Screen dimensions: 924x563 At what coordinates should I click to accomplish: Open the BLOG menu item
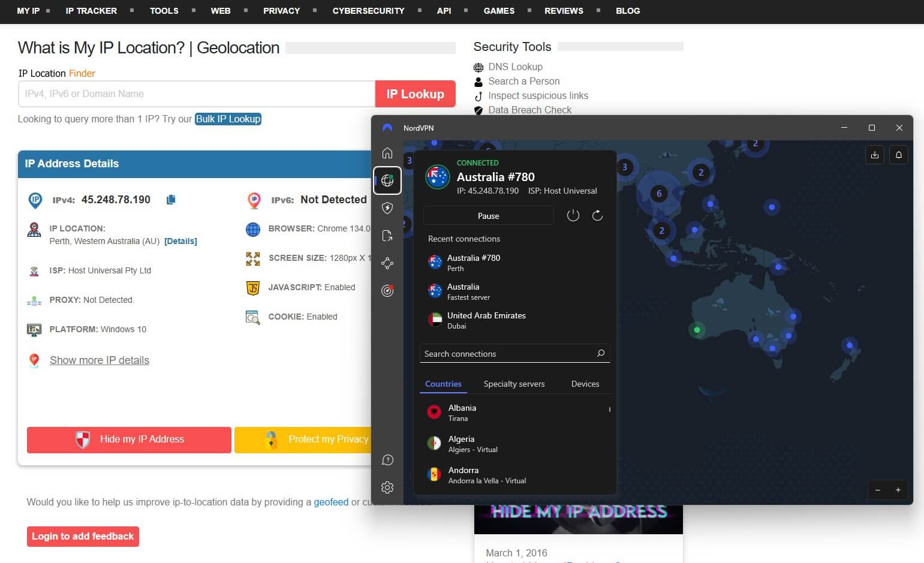pos(628,11)
